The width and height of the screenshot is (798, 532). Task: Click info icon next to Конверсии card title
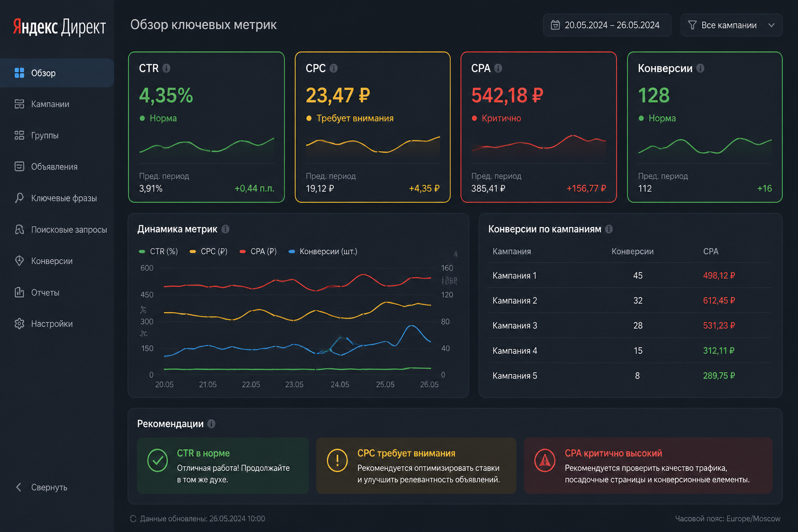[700, 68]
